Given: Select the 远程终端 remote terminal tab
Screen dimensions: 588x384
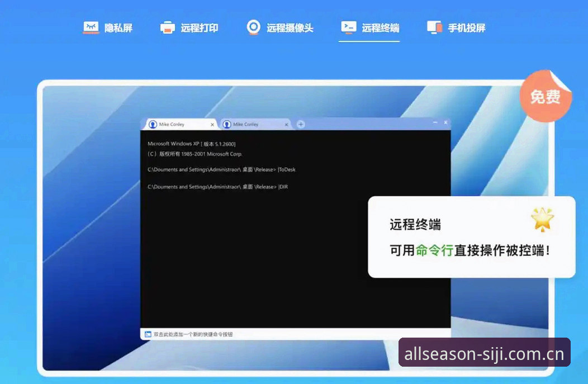Looking at the screenshot, I should pyautogui.click(x=370, y=28).
